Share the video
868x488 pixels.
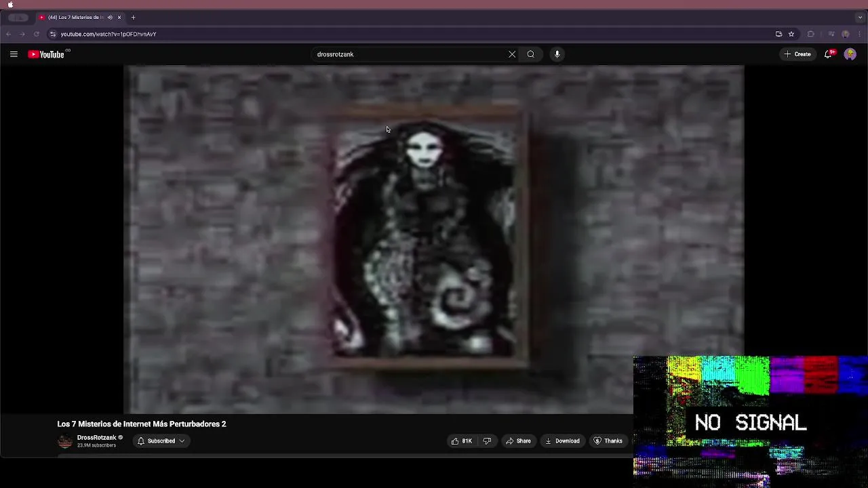(518, 441)
